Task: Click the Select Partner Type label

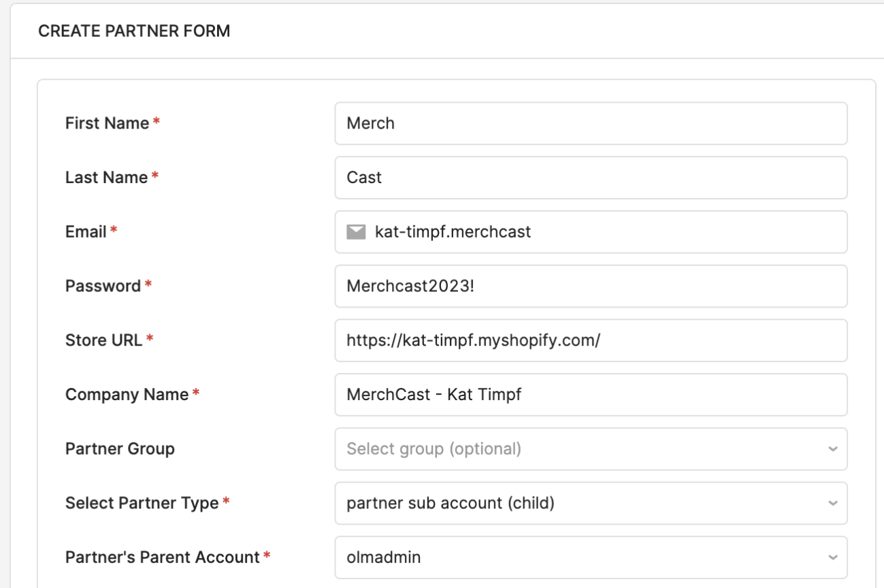Action: click(142, 504)
